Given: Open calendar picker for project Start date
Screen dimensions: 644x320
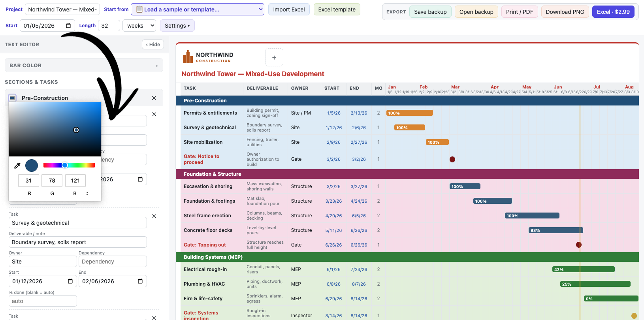Looking at the screenshot, I should 68,26.
